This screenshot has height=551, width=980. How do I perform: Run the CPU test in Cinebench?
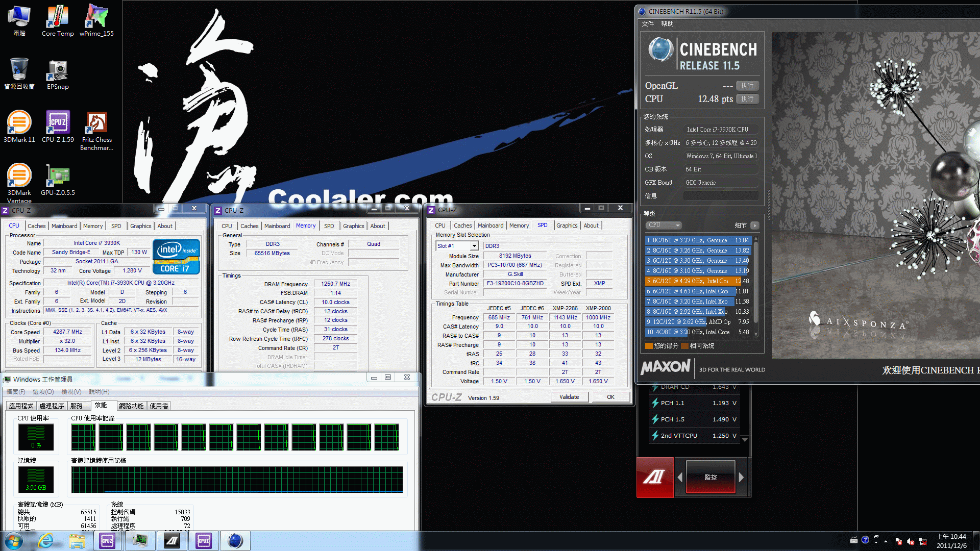pos(747,99)
